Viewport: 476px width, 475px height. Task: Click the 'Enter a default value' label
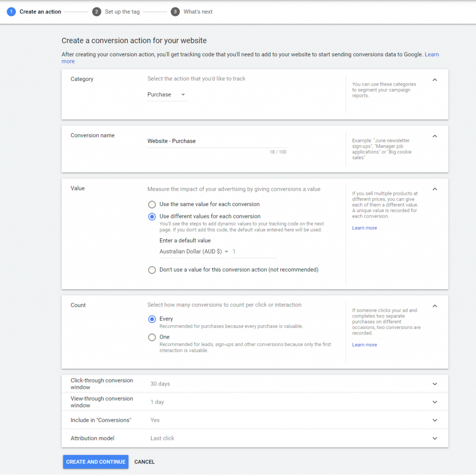[x=185, y=241]
